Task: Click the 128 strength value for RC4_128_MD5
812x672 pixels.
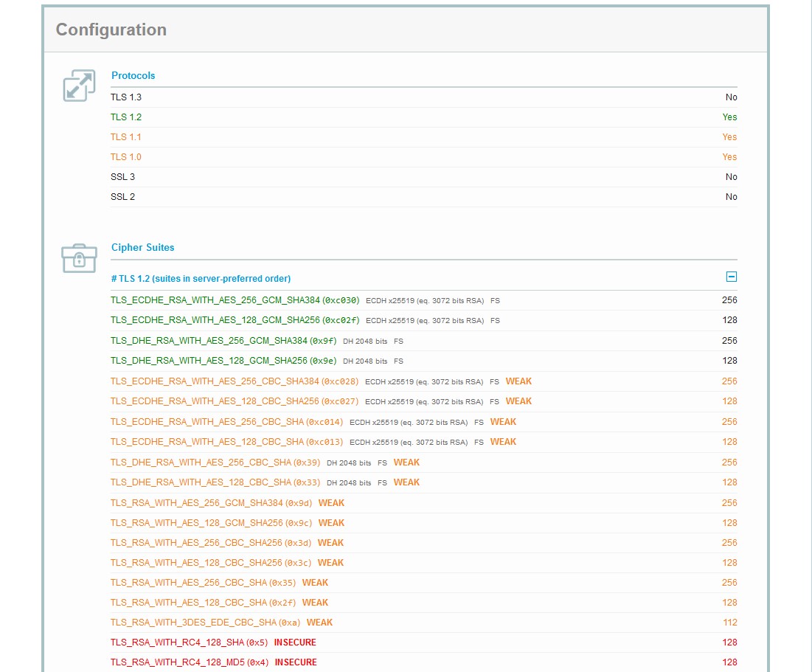Action: [729, 662]
